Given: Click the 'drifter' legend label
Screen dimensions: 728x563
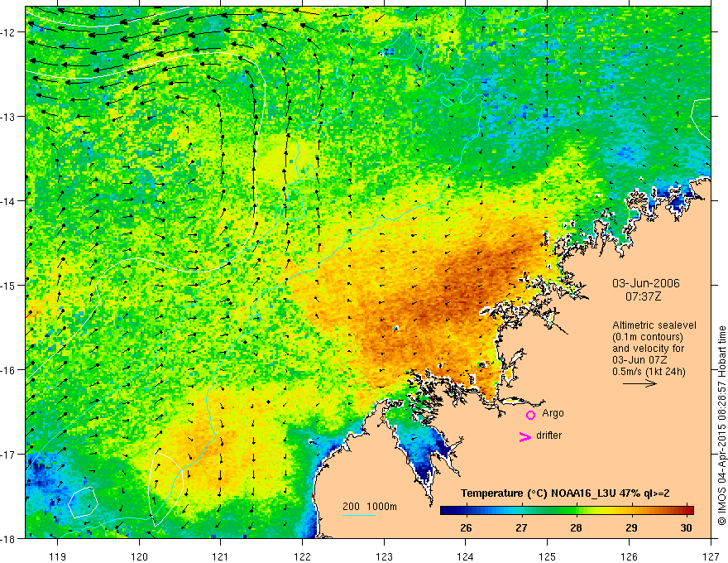Looking at the screenshot, I should [x=548, y=435].
